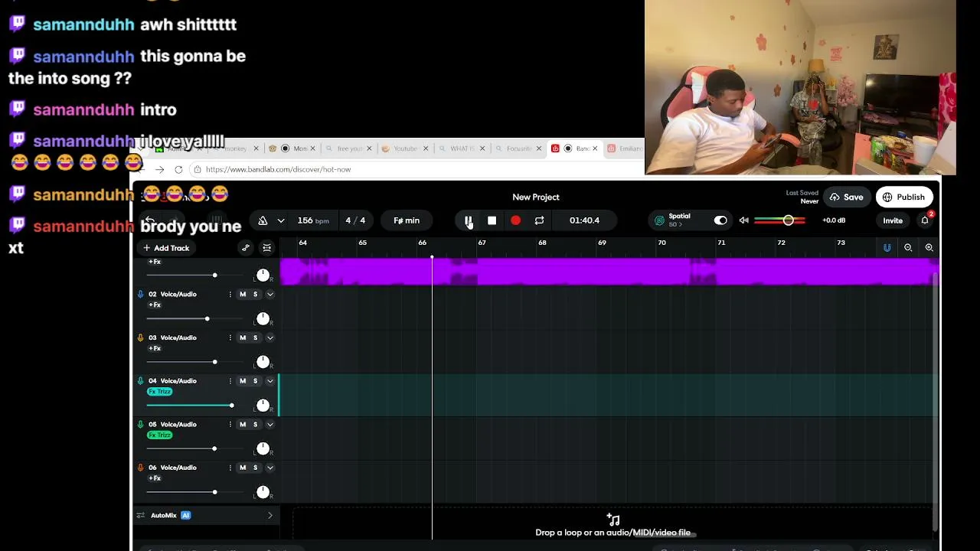
Task: Click microphone icon on track 05
Action: pos(140,424)
